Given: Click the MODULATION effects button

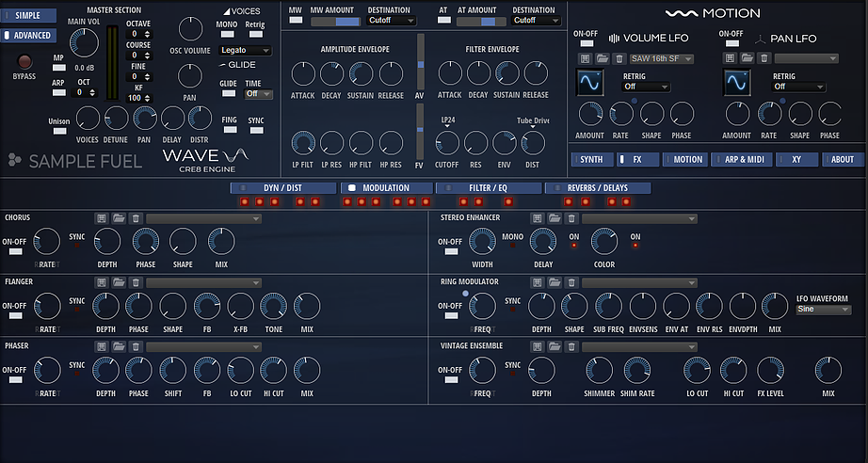Looking at the screenshot, I should (387, 188).
